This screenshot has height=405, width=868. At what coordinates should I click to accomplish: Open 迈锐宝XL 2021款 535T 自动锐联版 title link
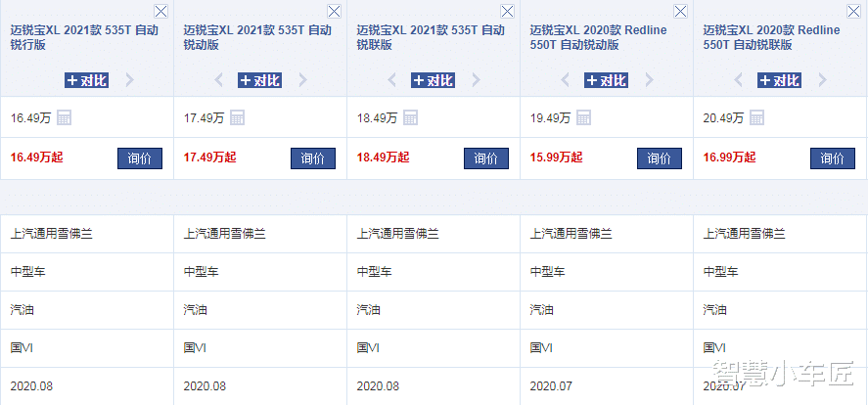click(x=431, y=37)
